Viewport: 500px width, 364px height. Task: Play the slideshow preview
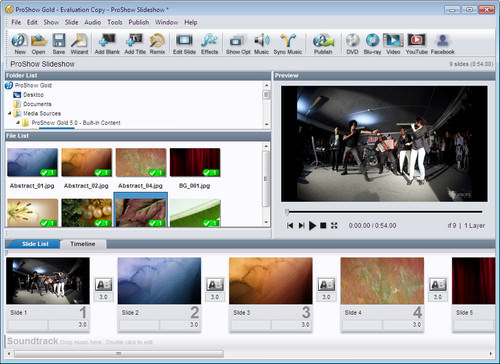tap(312, 226)
